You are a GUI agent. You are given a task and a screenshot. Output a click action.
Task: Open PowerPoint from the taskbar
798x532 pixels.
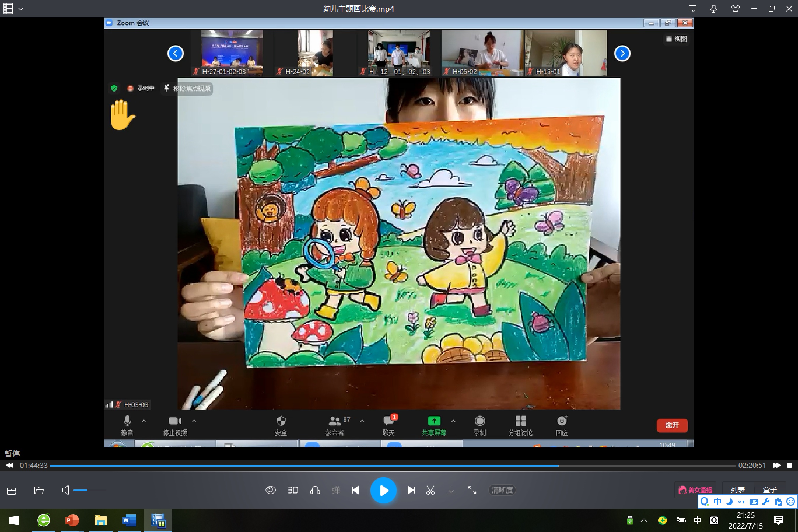[x=72, y=520]
